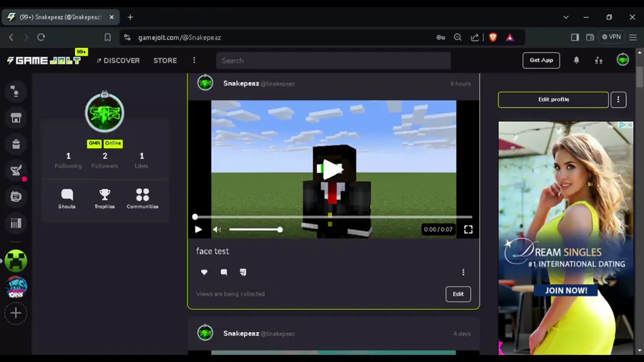Open comments on the 'face test' post
644x362 pixels.
click(224, 272)
